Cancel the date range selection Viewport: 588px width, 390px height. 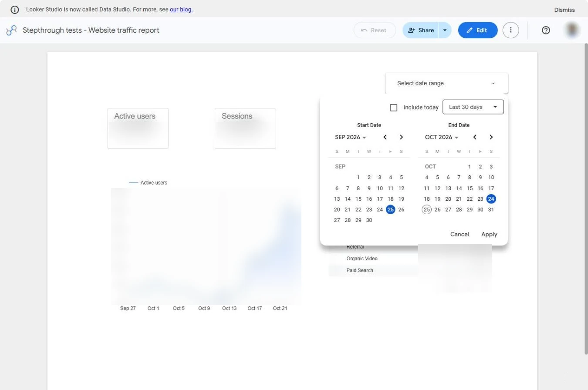click(460, 234)
